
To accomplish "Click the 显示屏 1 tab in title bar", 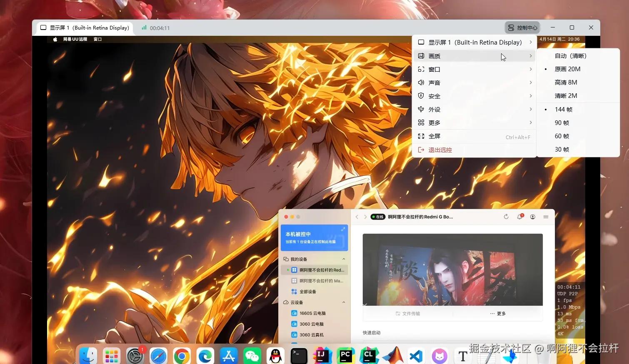I will [85, 28].
